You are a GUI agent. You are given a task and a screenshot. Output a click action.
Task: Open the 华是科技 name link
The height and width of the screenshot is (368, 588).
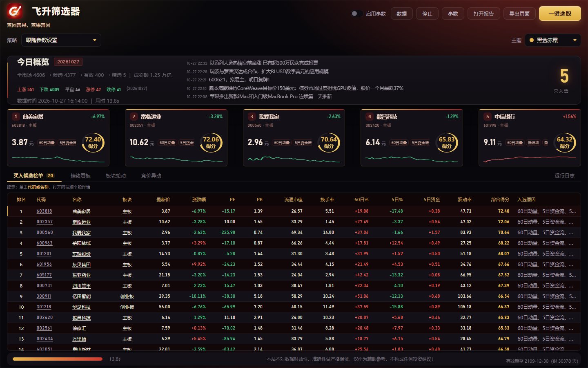click(81, 307)
